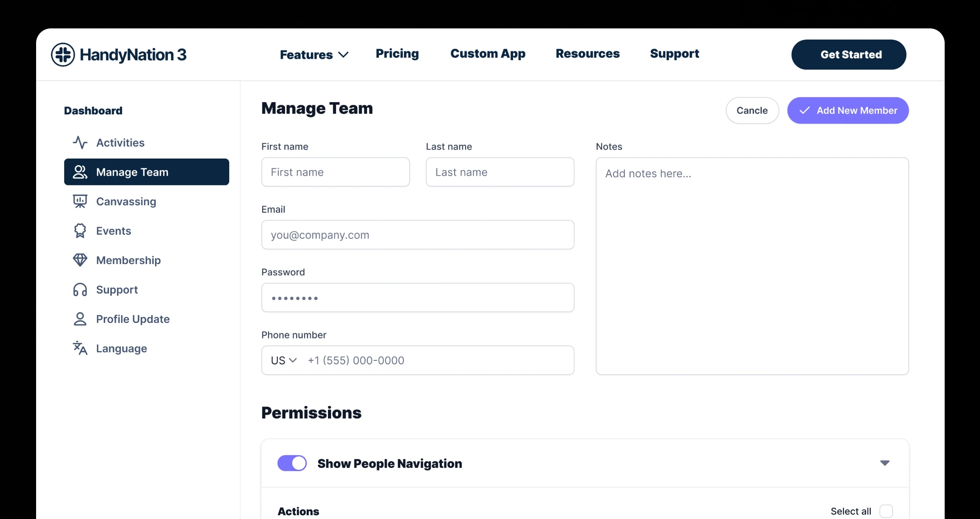The height and width of the screenshot is (519, 980).
Task: Click the HandyNation 3 brand text
Action: (133, 55)
